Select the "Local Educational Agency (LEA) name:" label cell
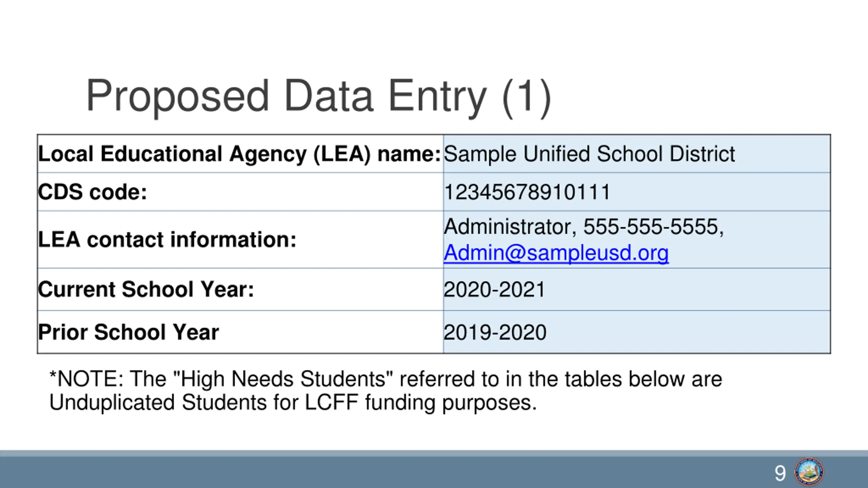 coord(239,154)
